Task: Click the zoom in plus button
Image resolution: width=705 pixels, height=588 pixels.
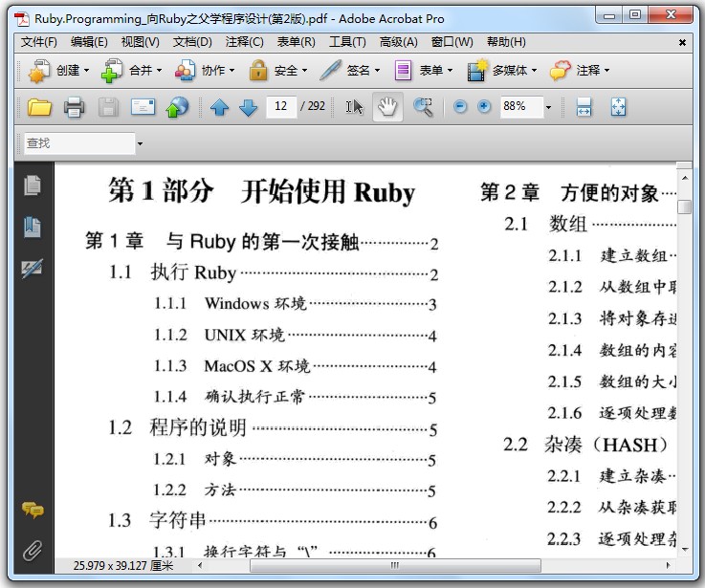Action: click(x=484, y=106)
